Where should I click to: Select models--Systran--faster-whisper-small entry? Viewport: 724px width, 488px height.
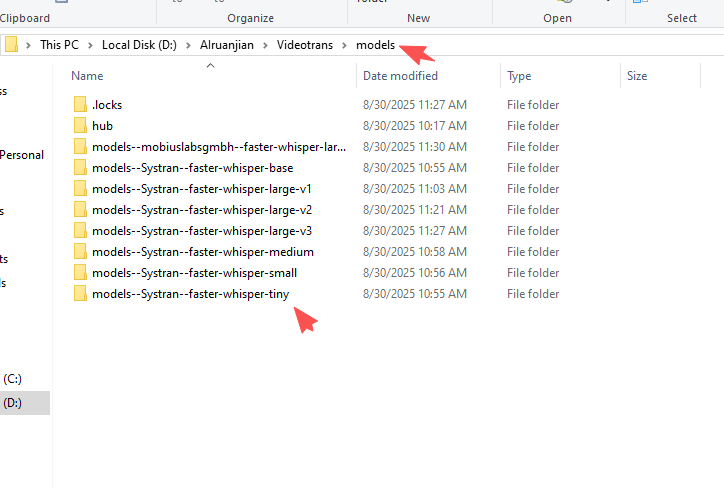(x=194, y=273)
